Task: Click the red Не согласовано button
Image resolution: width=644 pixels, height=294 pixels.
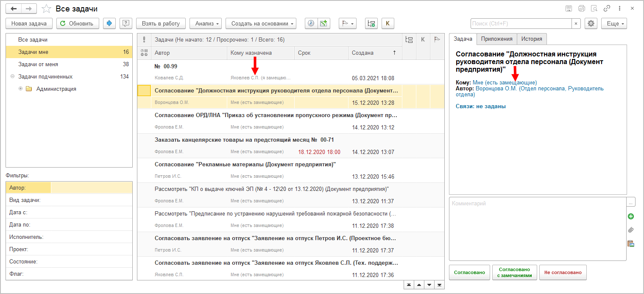Action: coord(563,272)
